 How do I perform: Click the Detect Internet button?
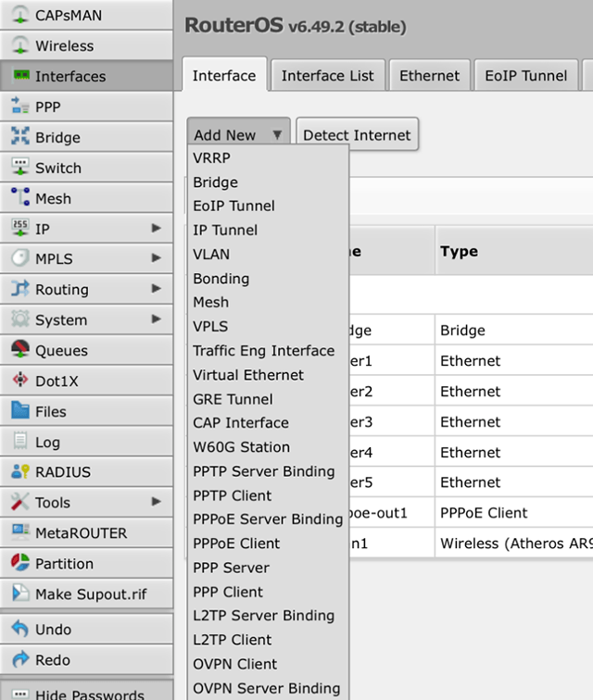pyautogui.click(x=357, y=134)
